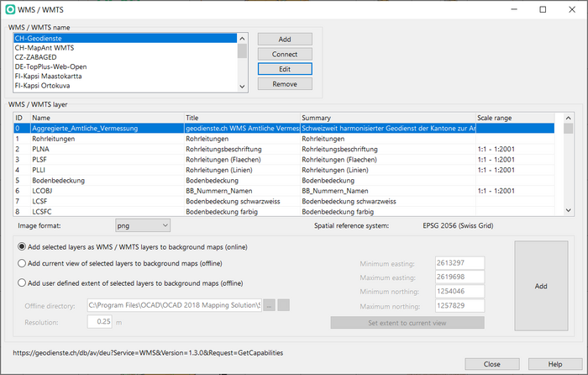Click the OCAD app icon in title bar

click(x=10, y=10)
